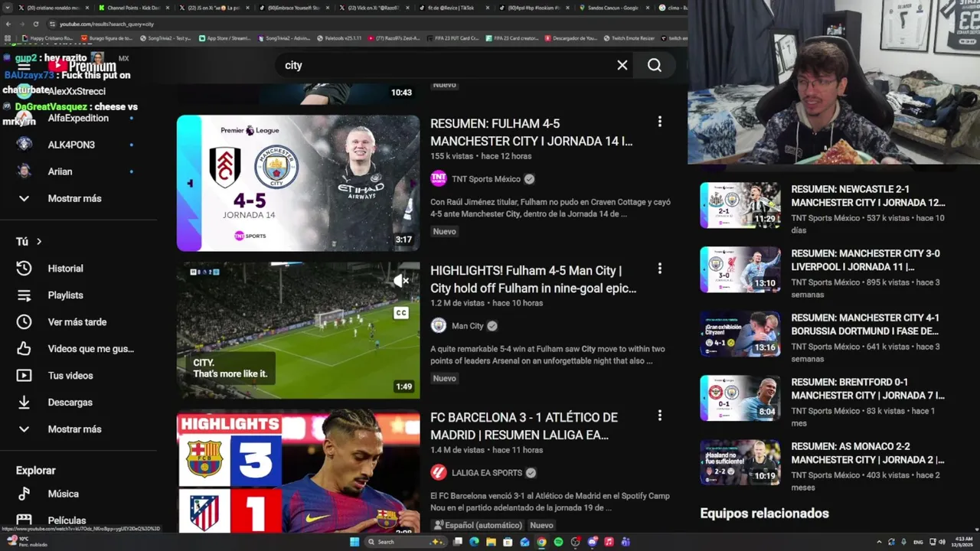The width and height of the screenshot is (980, 551).
Task: Open Ariian channel subscription
Action: (x=60, y=171)
